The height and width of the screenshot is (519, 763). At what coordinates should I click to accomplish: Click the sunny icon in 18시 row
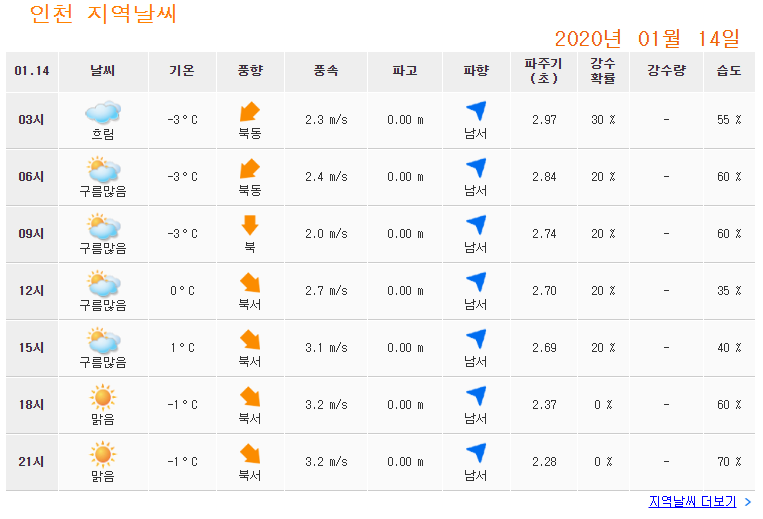(x=103, y=397)
